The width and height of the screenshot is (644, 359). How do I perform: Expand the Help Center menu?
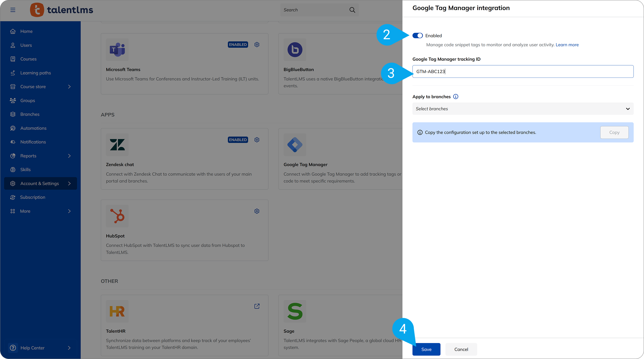pyautogui.click(x=69, y=348)
